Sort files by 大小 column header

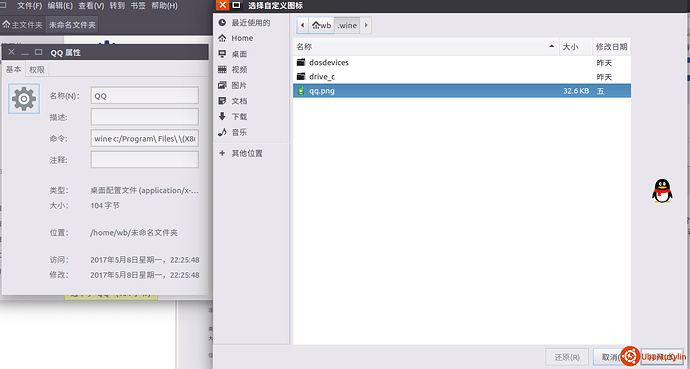coord(576,47)
